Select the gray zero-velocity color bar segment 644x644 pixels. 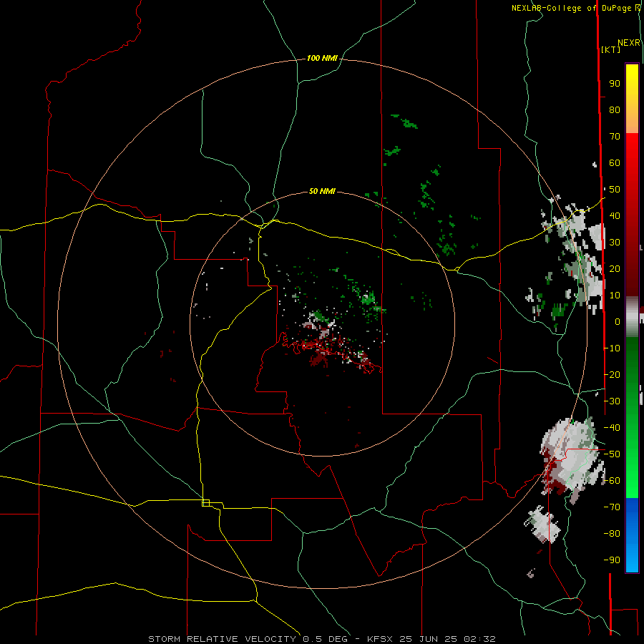tap(632, 317)
